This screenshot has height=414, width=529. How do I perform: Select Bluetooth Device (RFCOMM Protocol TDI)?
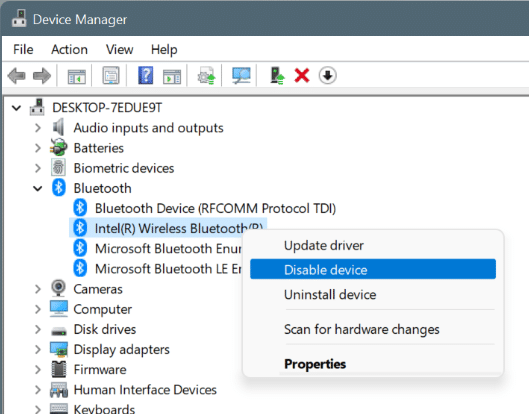[215, 208]
